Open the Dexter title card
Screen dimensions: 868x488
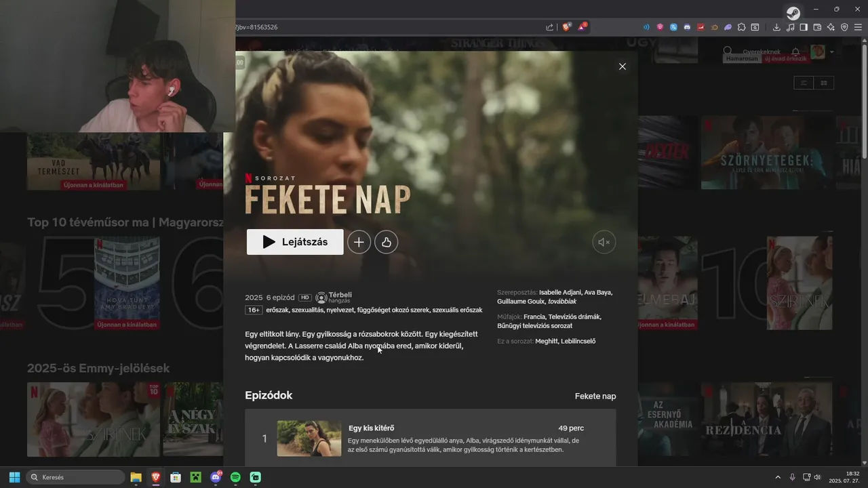coord(667,152)
